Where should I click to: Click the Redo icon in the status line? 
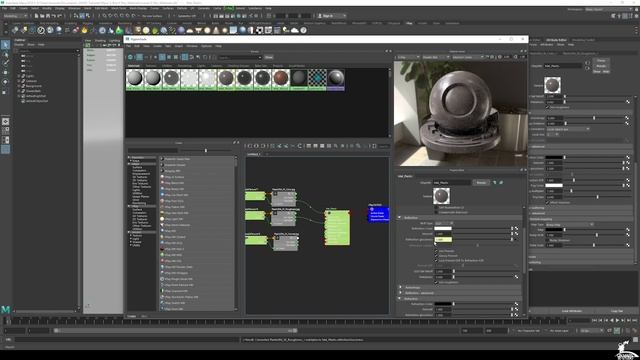(x=59, y=16)
